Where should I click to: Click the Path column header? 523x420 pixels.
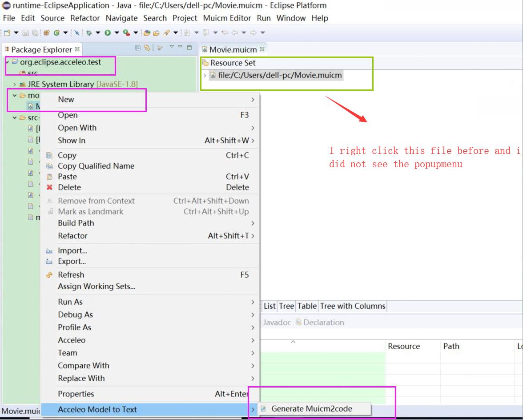pos(477,346)
